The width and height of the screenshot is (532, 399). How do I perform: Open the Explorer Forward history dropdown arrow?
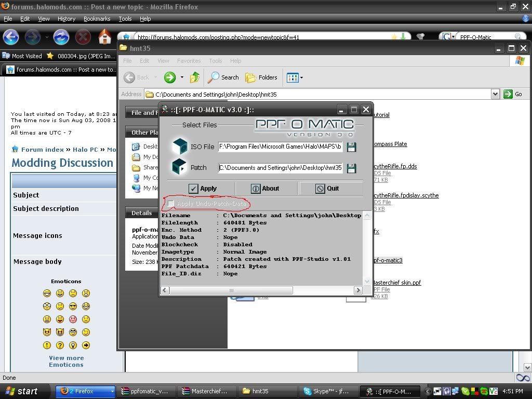(182, 77)
